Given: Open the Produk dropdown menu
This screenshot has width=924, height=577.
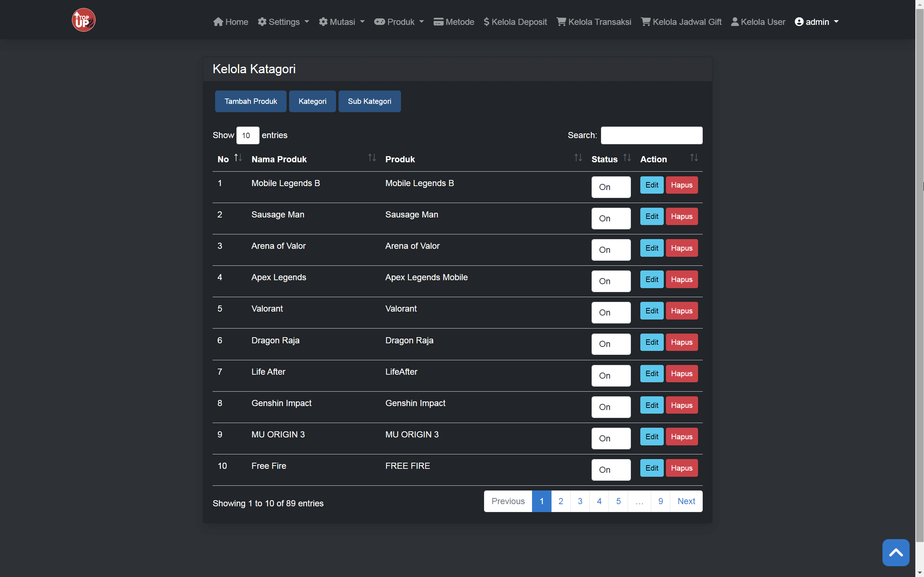Looking at the screenshot, I should 398,22.
